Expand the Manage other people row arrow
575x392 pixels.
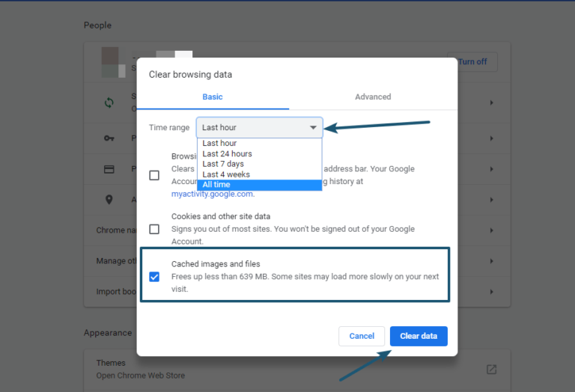[491, 261]
